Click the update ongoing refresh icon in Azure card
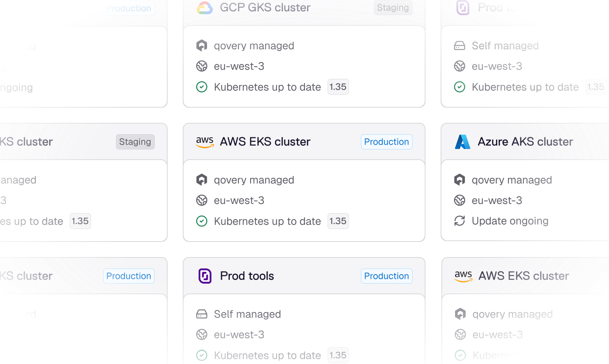This screenshot has height=364, width=609. pos(460,221)
